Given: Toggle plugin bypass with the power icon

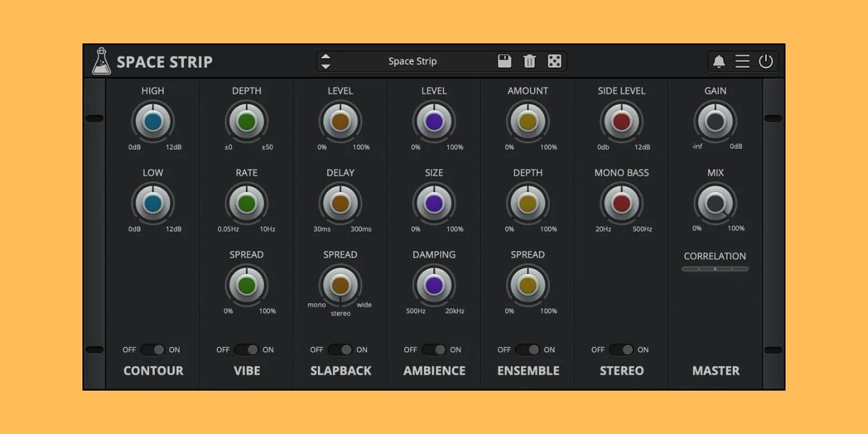Looking at the screenshot, I should (x=764, y=61).
